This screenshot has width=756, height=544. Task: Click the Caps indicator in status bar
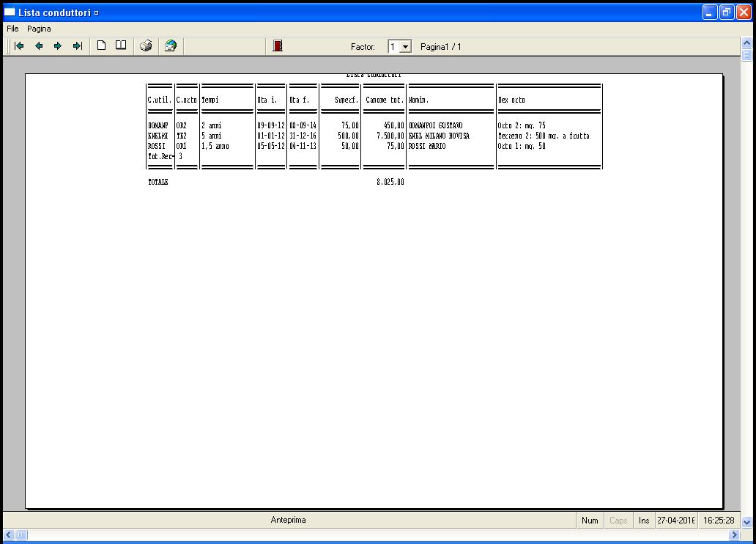(618, 521)
